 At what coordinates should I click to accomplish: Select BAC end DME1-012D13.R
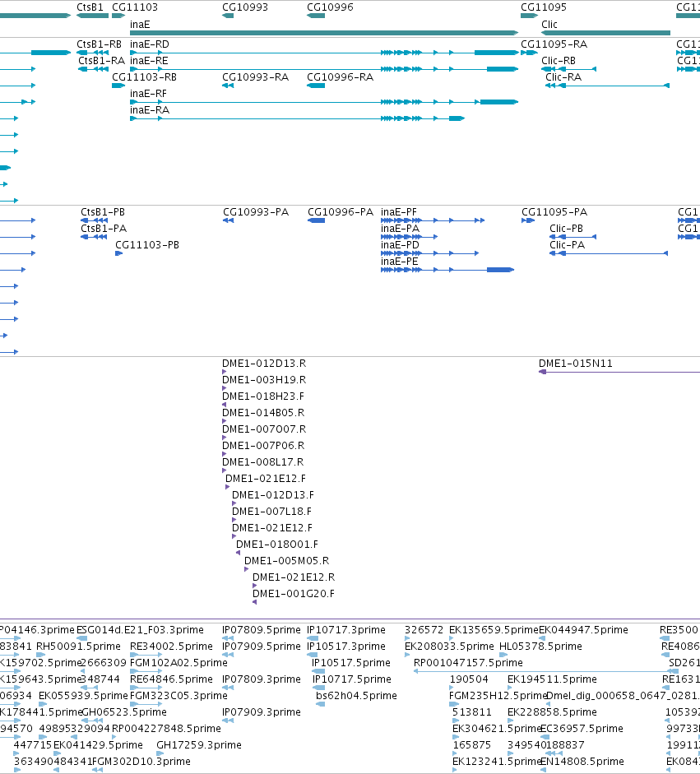coord(224,372)
